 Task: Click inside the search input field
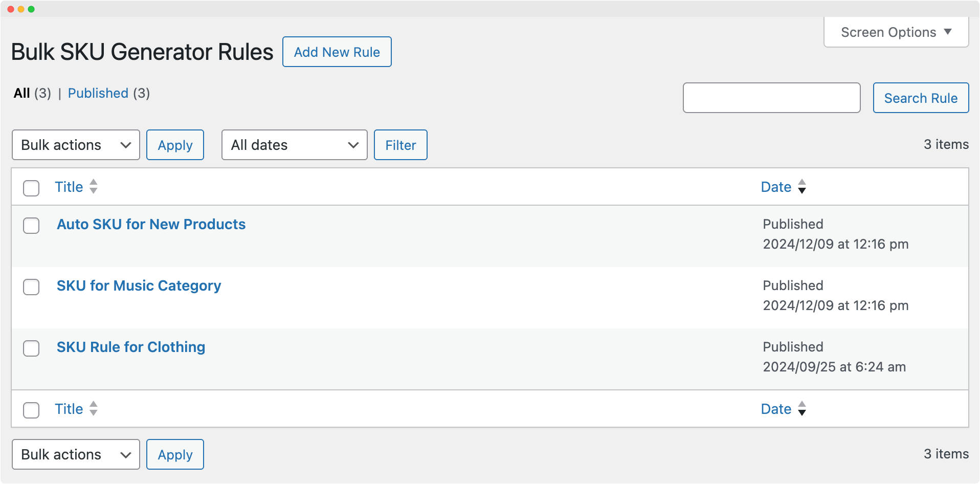pos(771,98)
